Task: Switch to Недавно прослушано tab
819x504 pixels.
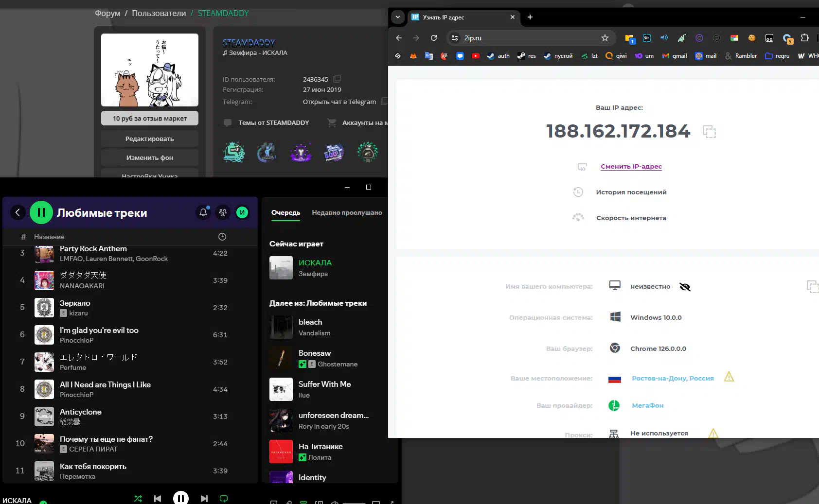Action: (347, 212)
